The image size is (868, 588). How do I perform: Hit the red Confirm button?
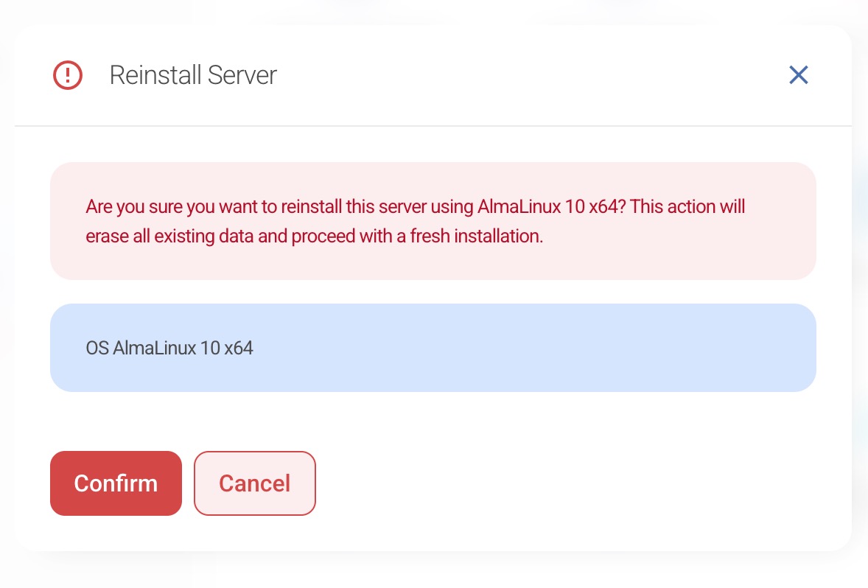116,483
